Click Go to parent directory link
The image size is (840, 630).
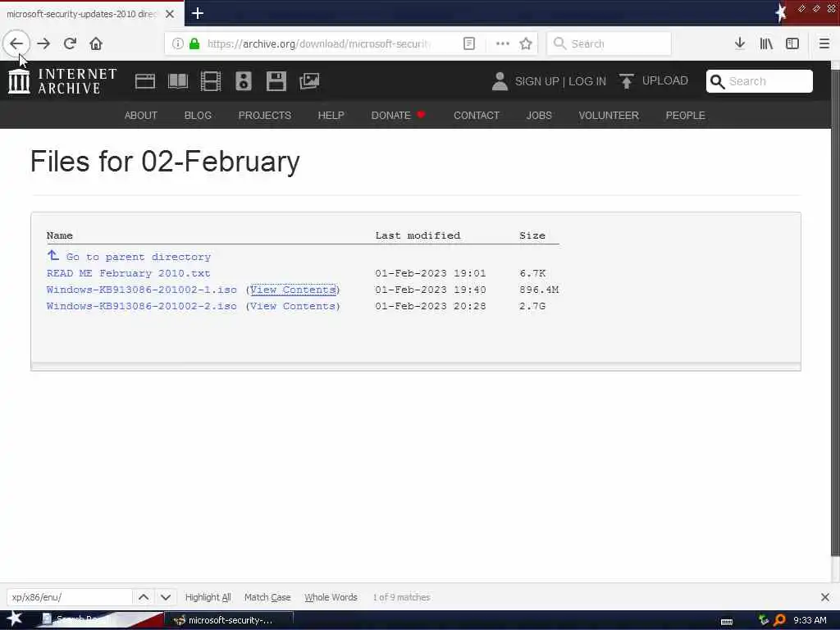(x=138, y=257)
